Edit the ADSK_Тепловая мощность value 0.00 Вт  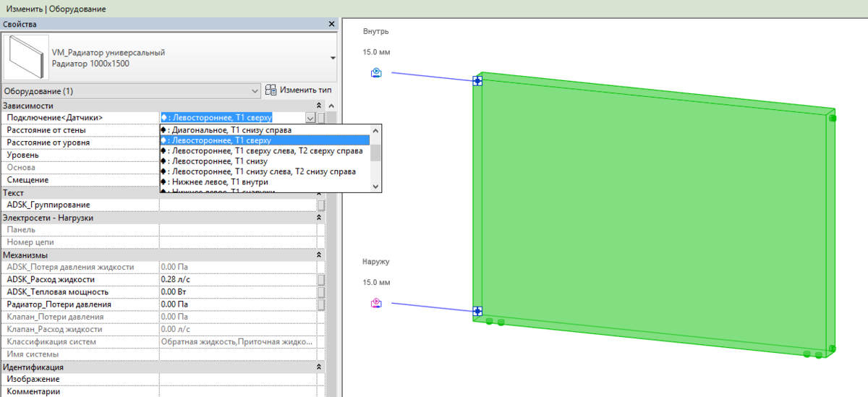coord(238,292)
